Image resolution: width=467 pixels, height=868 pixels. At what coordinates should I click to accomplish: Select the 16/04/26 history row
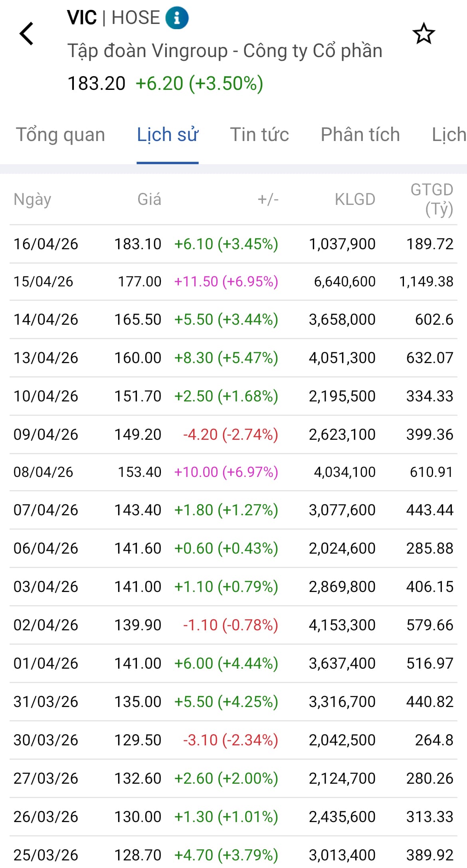pos(234,244)
